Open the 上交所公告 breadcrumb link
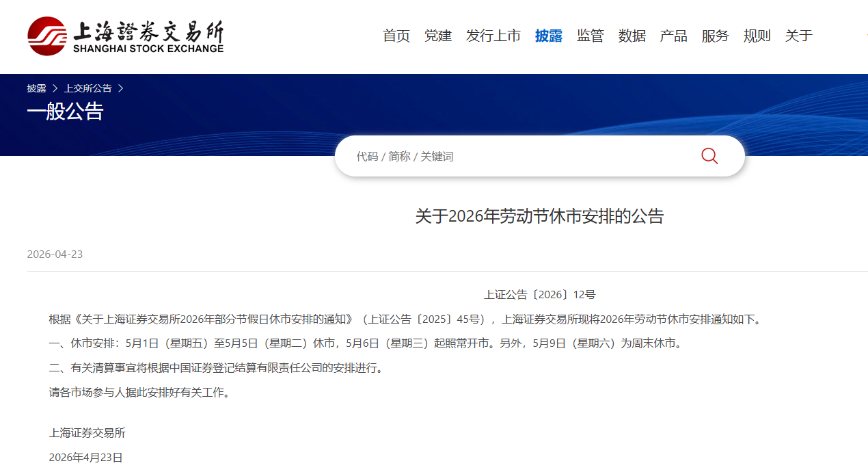This screenshot has width=868, height=472. 87,88
